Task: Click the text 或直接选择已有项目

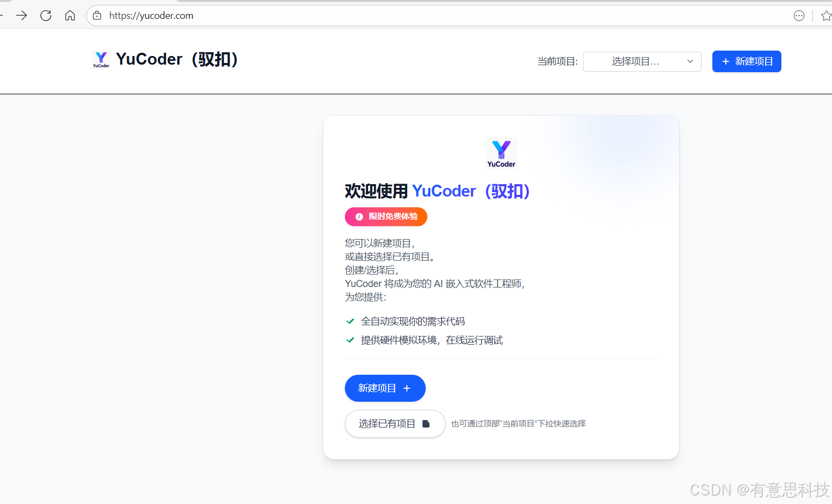Action: pos(390,257)
